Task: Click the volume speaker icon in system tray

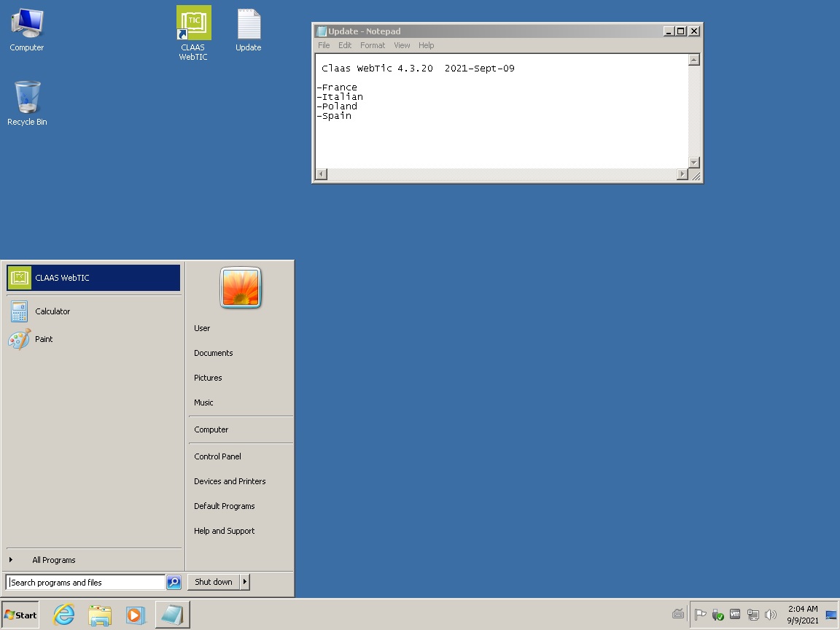Action: click(770, 615)
